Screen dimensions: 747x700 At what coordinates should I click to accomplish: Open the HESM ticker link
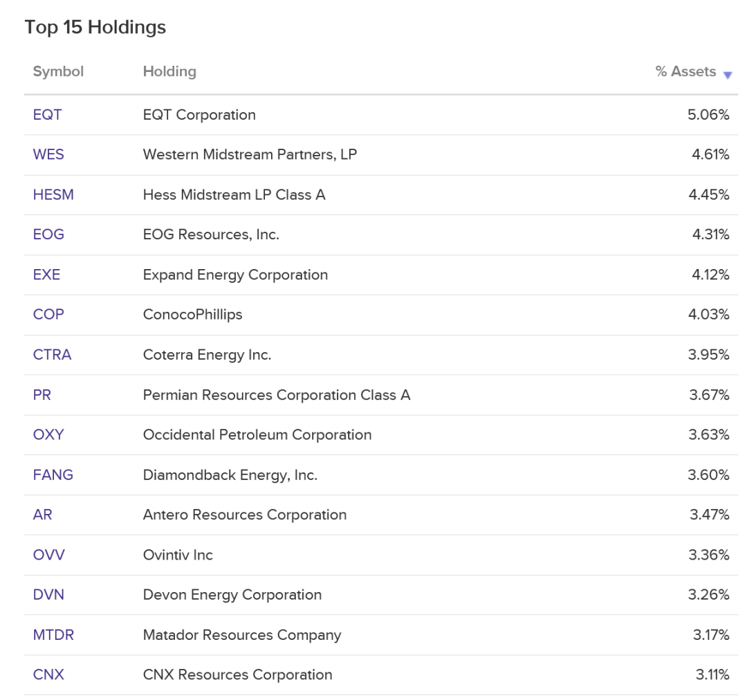[53, 194]
